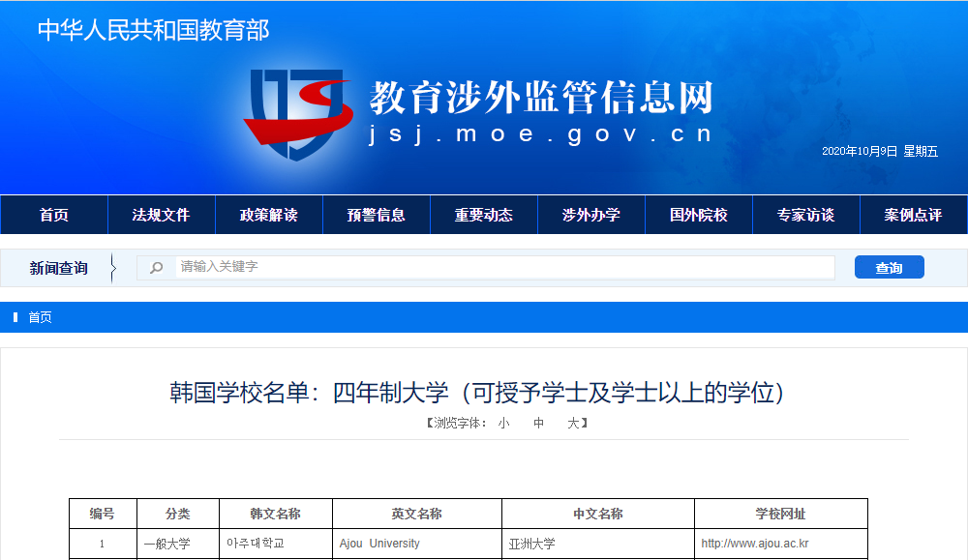This screenshot has width=968, height=560.
Task: Open the http://www.ajou.ac.kr school website link
Action: click(754, 544)
